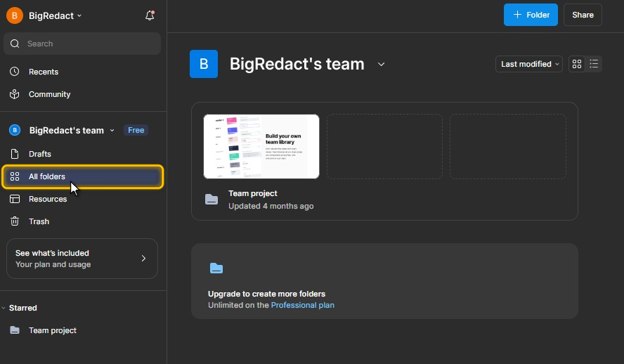Open the notifications bell
Image resolution: width=624 pixels, height=364 pixels.
click(150, 15)
